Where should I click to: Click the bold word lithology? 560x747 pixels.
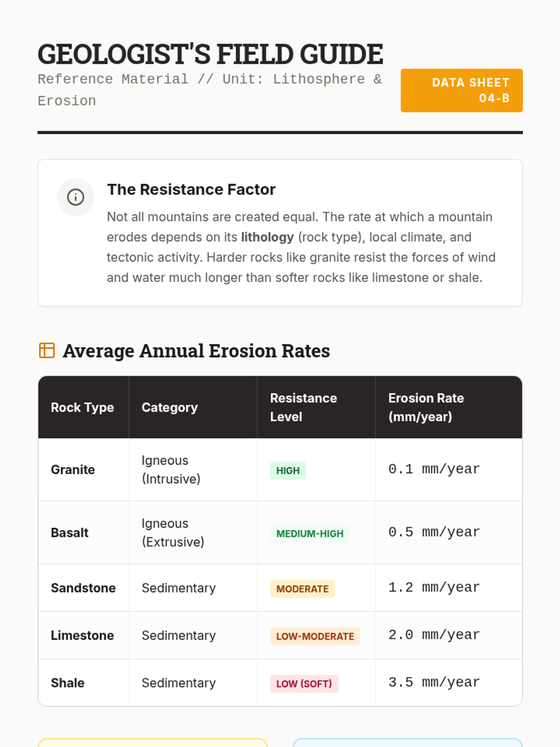pos(267,237)
